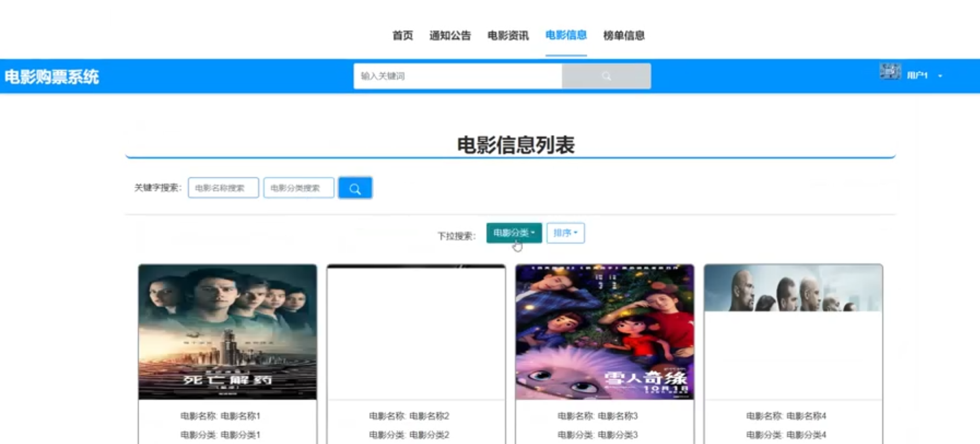Viewport: 980px width, 444px height.
Task: Open the poster of 电影名称4
Action: (793, 332)
